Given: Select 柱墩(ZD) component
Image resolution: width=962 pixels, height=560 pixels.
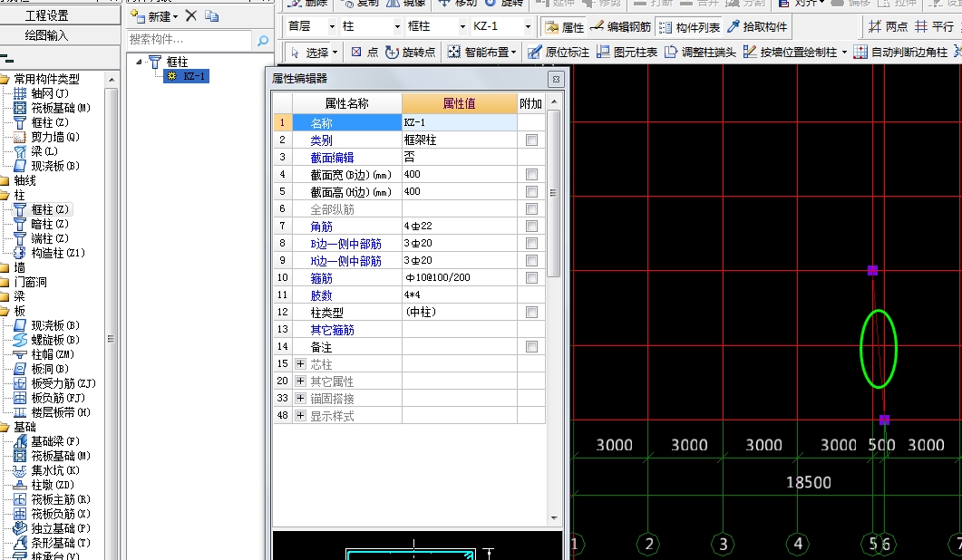Looking at the screenshot, I should (x=44, y=485).
